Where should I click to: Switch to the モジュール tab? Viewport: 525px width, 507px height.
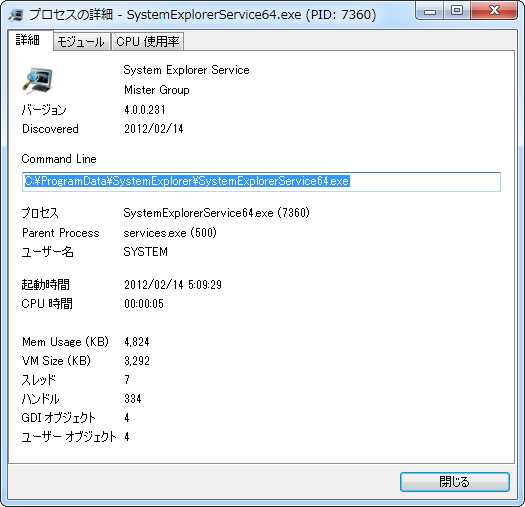coord(81,42)
